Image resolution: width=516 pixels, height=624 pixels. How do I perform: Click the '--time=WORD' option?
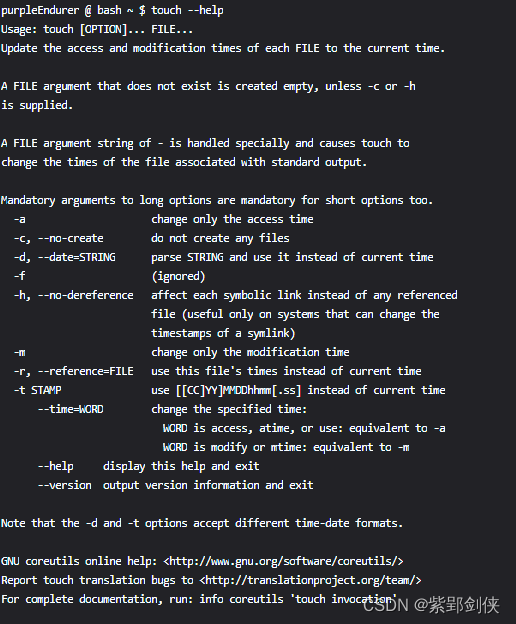[x=70, y=410]
